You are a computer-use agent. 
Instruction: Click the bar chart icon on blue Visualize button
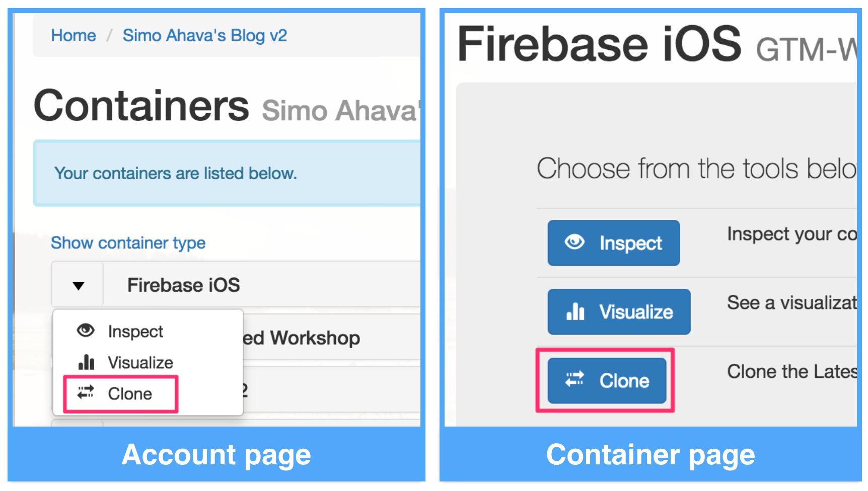point(575,311)
